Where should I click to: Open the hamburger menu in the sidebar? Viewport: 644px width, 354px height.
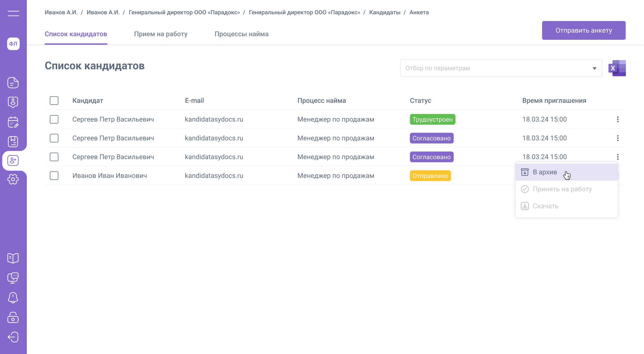pos(13,13)
